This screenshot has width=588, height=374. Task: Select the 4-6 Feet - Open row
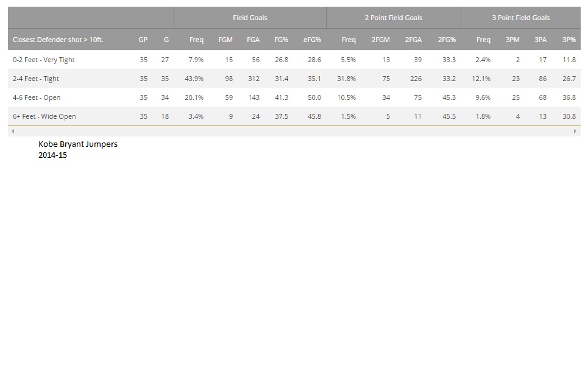click(37, 97)
